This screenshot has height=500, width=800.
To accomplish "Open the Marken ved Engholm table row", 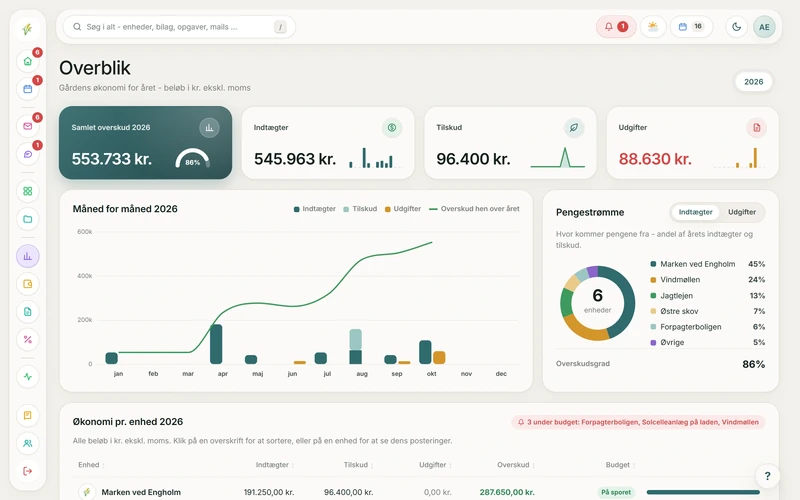I will tap(419, 492).
